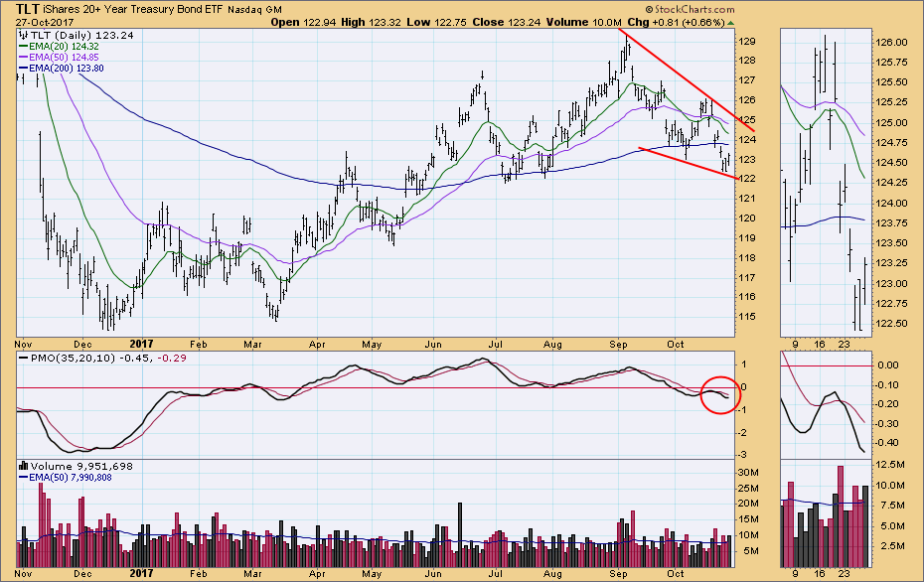Click the 115 price axis label
The image size is (924, 582).
[x=748, y=317]
